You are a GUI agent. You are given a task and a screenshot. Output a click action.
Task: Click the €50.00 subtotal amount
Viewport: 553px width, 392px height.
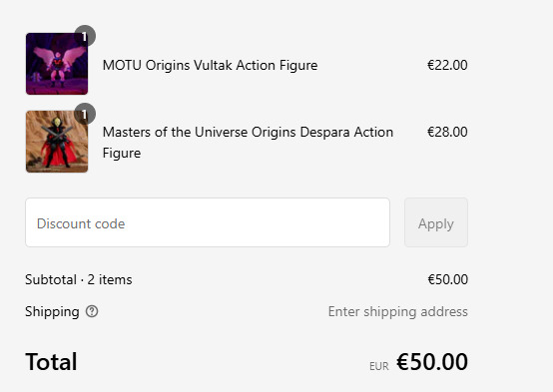(x=447, y=280)
